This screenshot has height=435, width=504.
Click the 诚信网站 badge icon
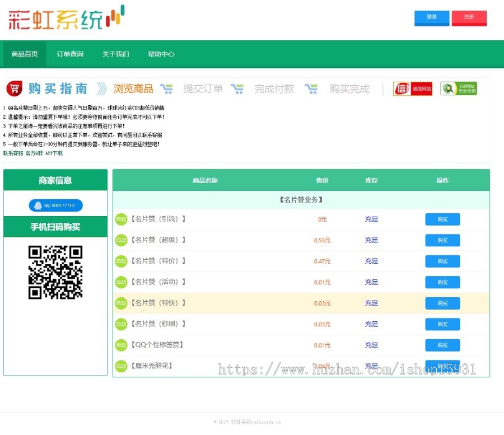pos(413,88)
